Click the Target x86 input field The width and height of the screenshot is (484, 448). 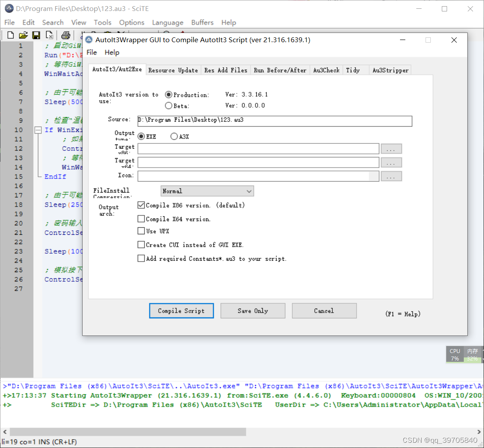[x=258, y=149]
